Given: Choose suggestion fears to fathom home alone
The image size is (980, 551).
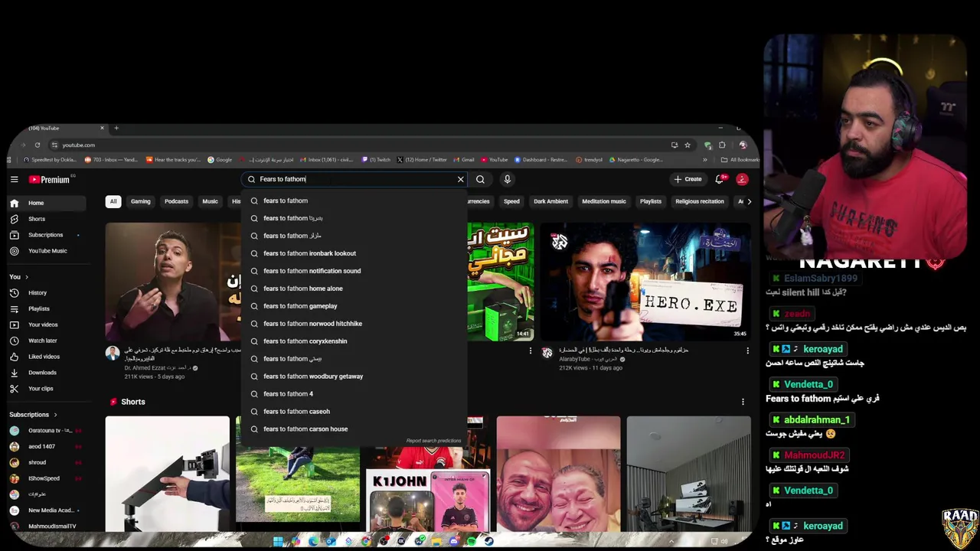Looking at the screenshot, I should pyautogui.click(x=354, y=289).
